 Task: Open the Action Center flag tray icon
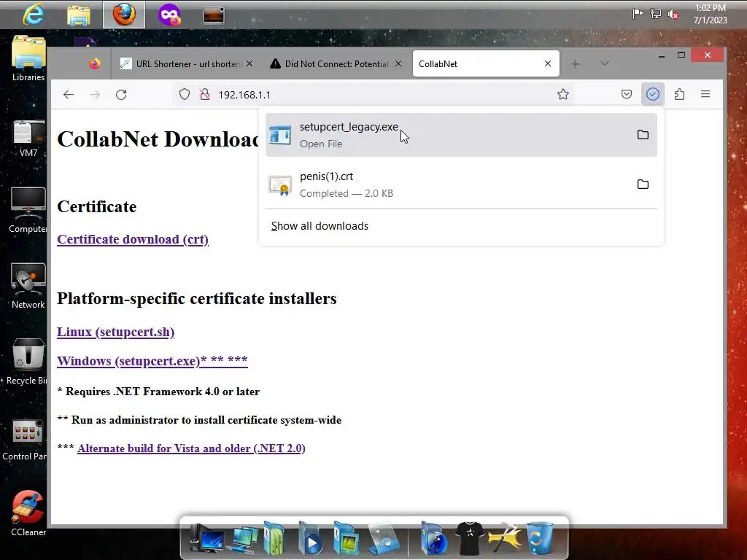pos(637,14)
